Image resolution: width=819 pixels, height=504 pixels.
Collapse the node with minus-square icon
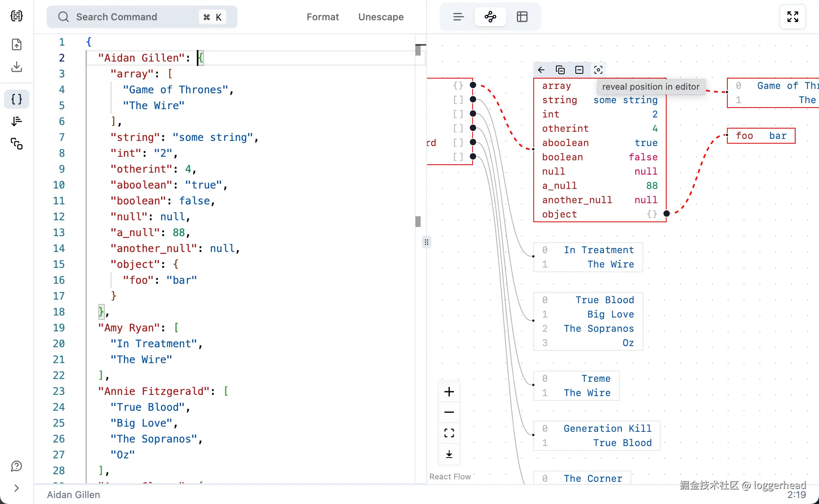point(579,70)
